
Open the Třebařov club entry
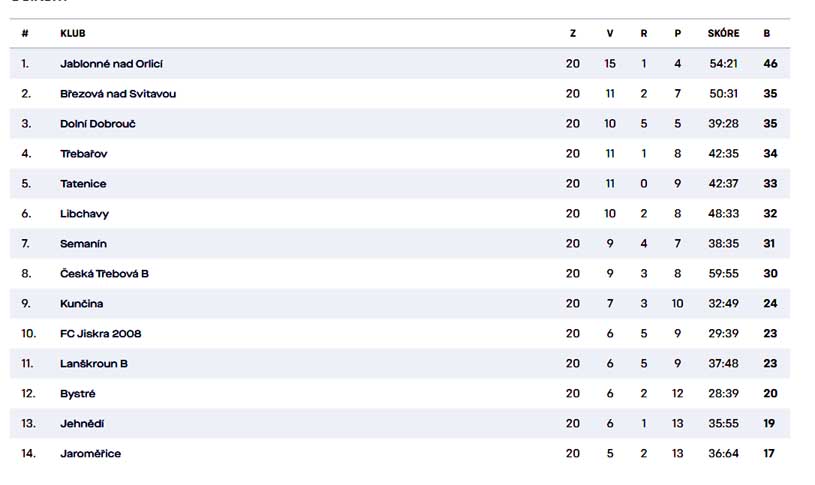tap(84, 154)
